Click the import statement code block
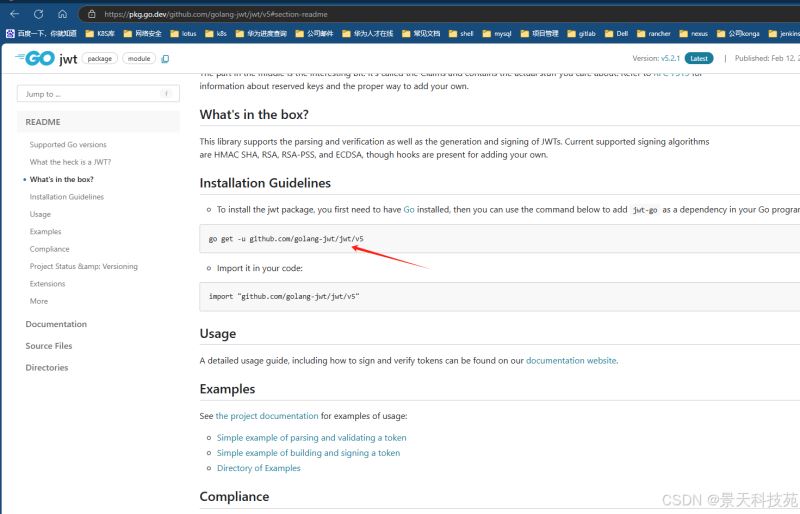This screenshot has width=800, height=514. pos(499,297)
